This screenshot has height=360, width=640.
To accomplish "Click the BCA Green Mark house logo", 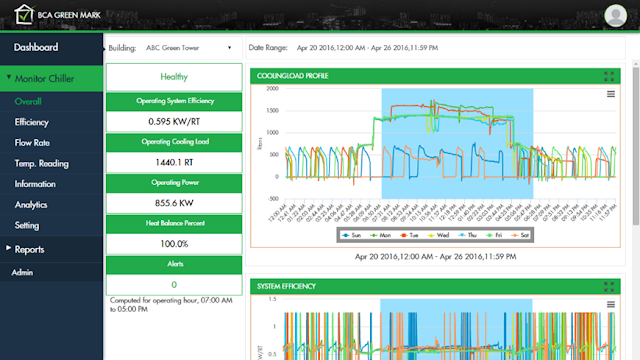I will tap(24, 15).
